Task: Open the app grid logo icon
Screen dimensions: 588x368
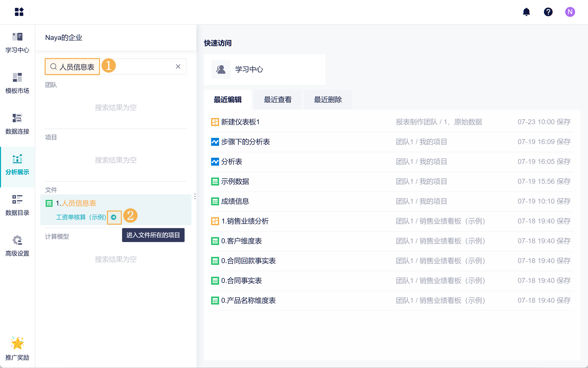Action: (x=19, y=12)
